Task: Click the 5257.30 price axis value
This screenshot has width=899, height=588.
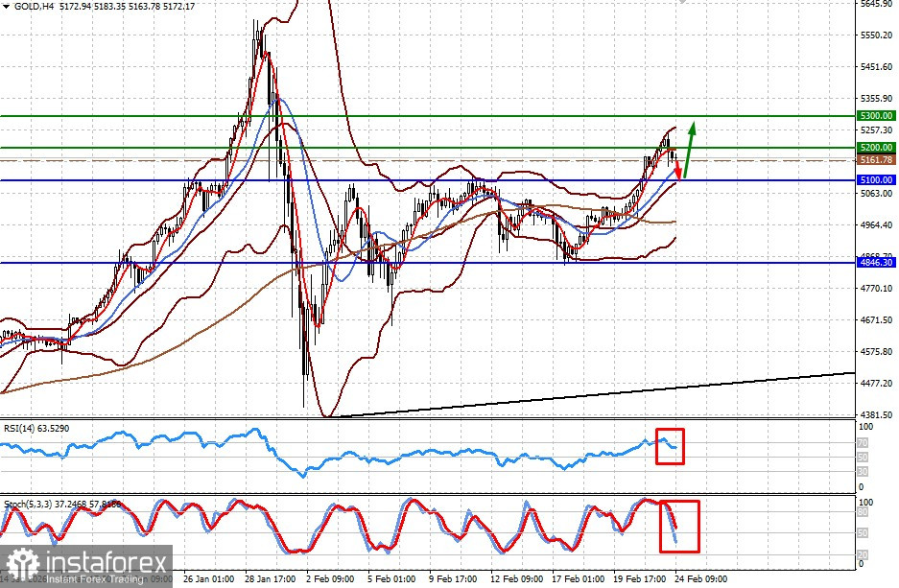Action: coord(877,130)
